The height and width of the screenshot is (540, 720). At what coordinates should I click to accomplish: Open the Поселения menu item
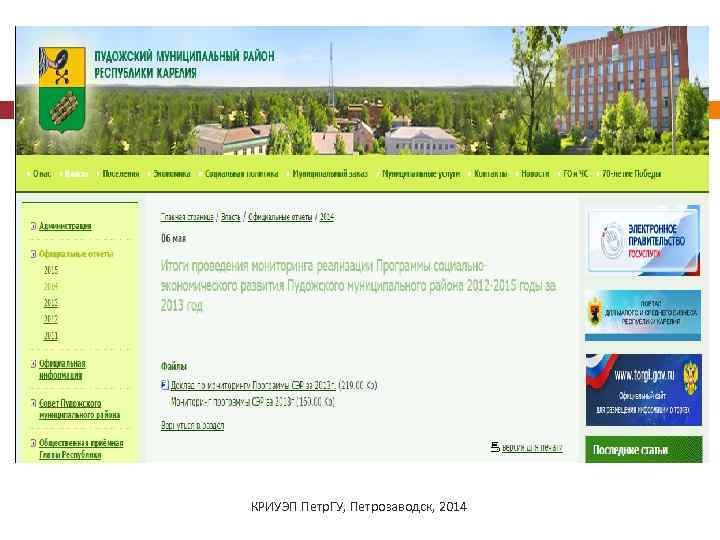[x=121, y=174]
